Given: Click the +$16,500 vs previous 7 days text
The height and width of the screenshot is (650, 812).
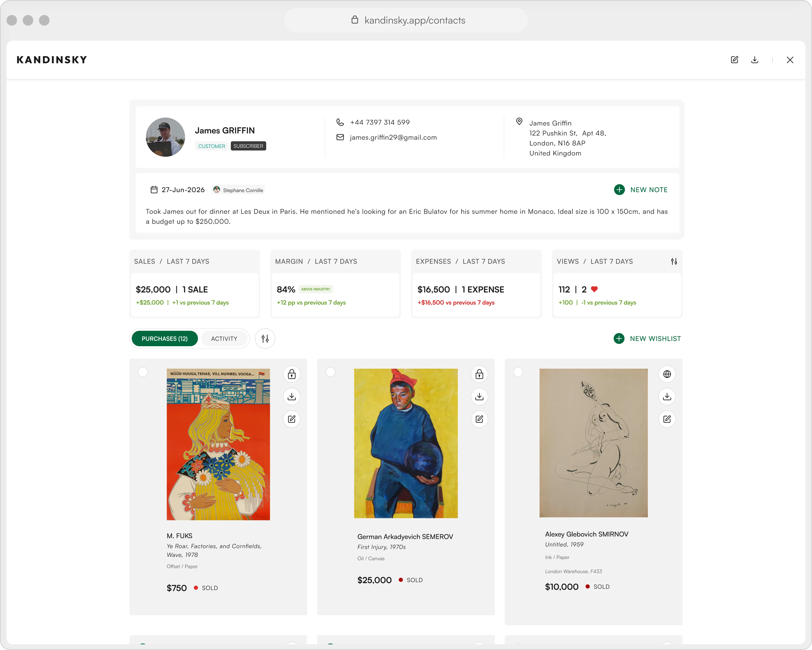Looking at the screenshot, I should [456, 302].
